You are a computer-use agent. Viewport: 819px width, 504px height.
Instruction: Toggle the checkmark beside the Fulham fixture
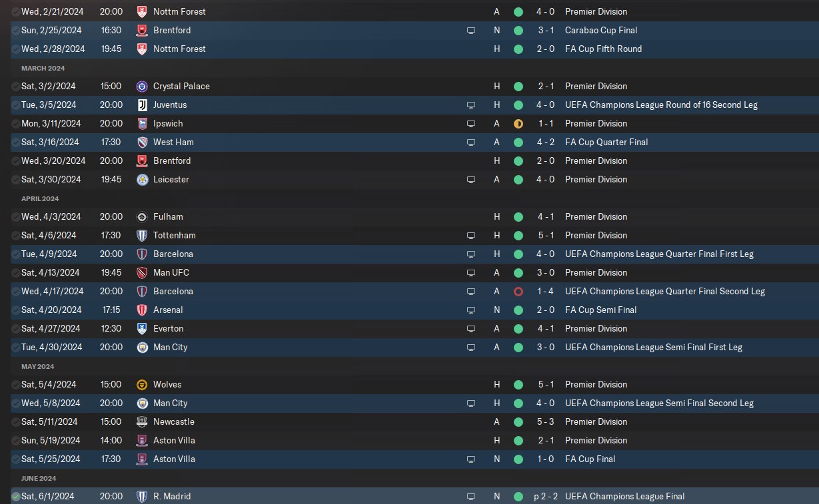click(x=16, y=216)
